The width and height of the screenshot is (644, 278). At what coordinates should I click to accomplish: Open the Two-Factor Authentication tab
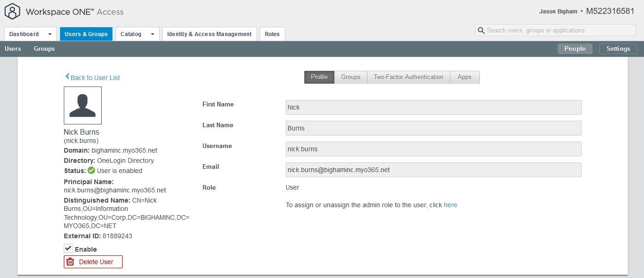coord(408,77)
